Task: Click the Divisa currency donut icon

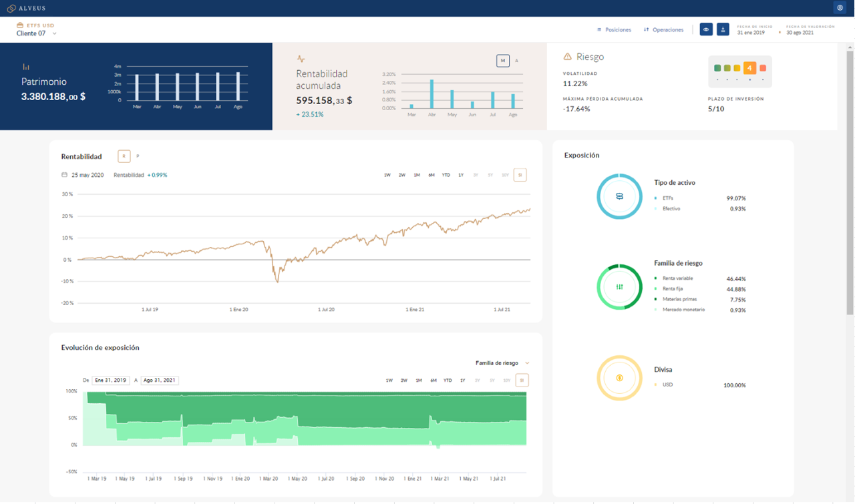Action: click(619, 378)
